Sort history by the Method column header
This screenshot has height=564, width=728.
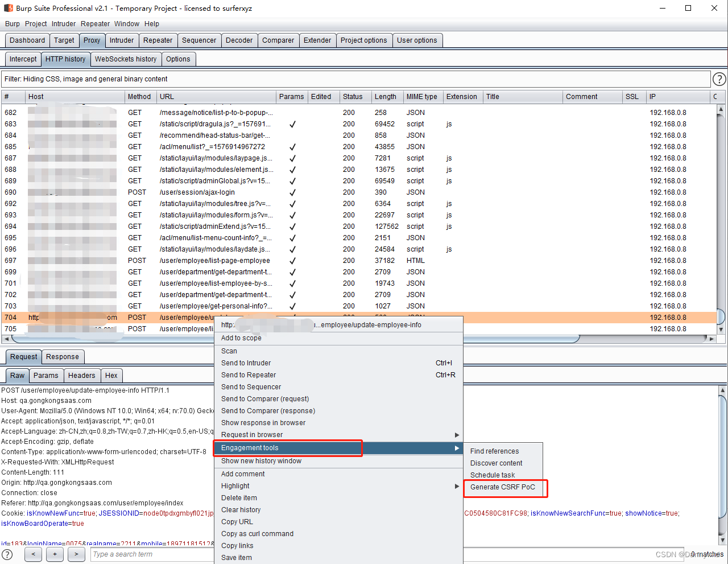coord(140,97)
